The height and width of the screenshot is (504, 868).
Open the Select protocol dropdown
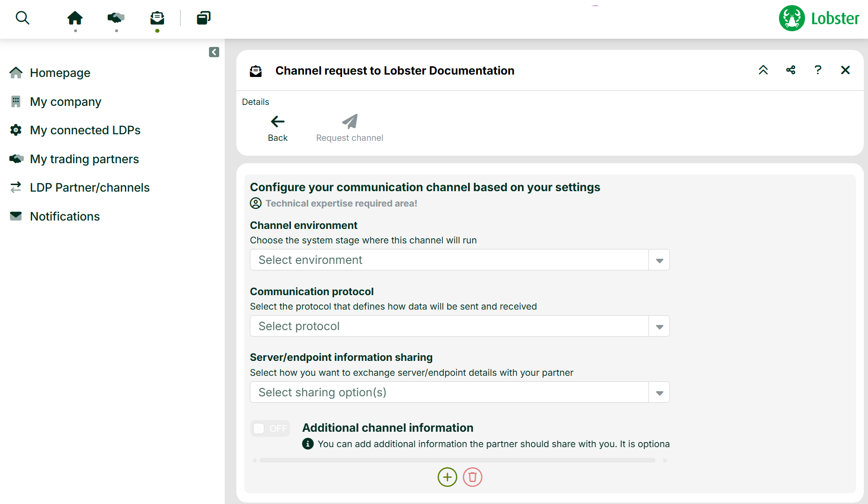coord(460,326)
